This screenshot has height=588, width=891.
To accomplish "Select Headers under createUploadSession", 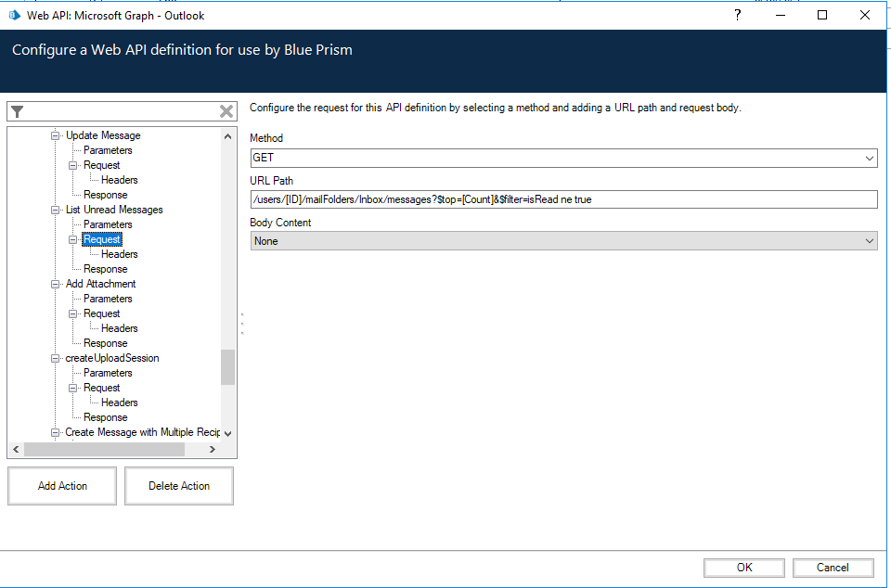I will click(120, 403).
